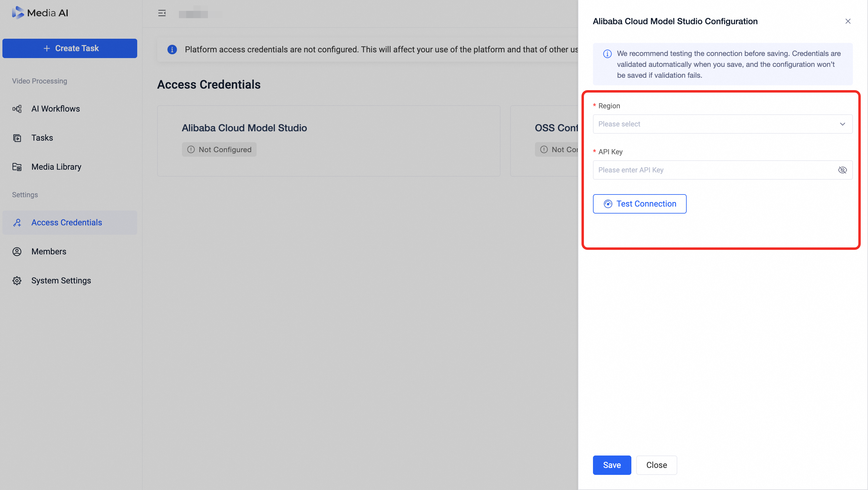The height and width of the screenshot is (490, 868).
Task: Click the Close button at the drawer bottom
Action: [656, 465]
